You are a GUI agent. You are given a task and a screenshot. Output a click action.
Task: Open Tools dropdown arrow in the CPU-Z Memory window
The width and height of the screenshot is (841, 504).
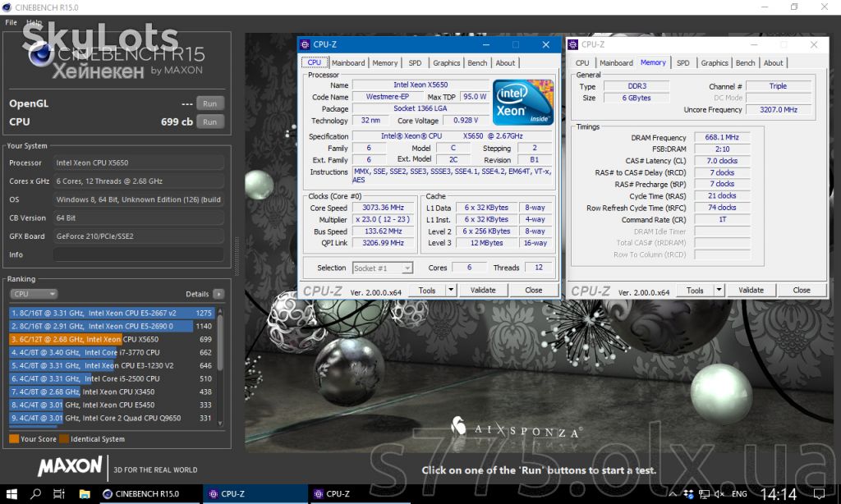pos(719,290)
